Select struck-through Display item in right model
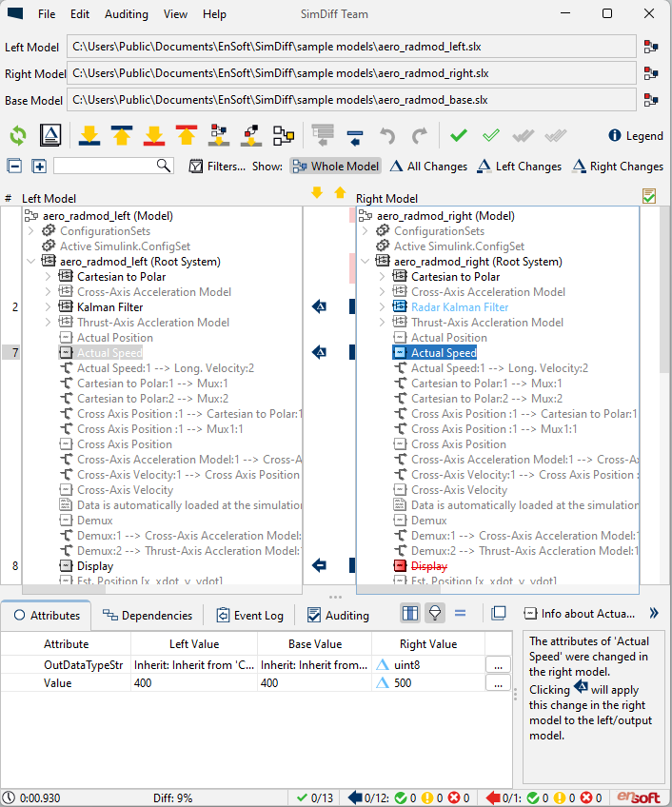Screen dimensions: 672x807 click(x=429, y=566)
